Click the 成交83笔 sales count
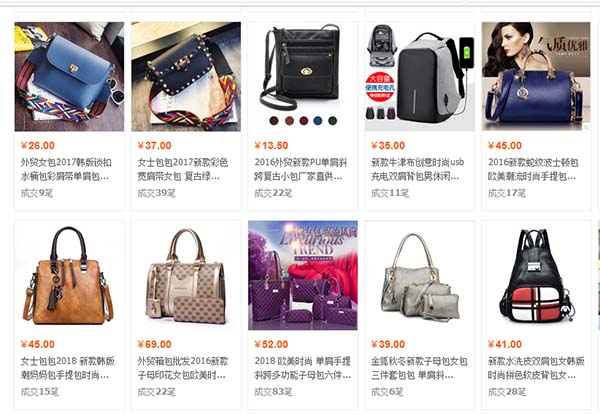This screenshot has width=600, height=418. (x=273, y=392)
